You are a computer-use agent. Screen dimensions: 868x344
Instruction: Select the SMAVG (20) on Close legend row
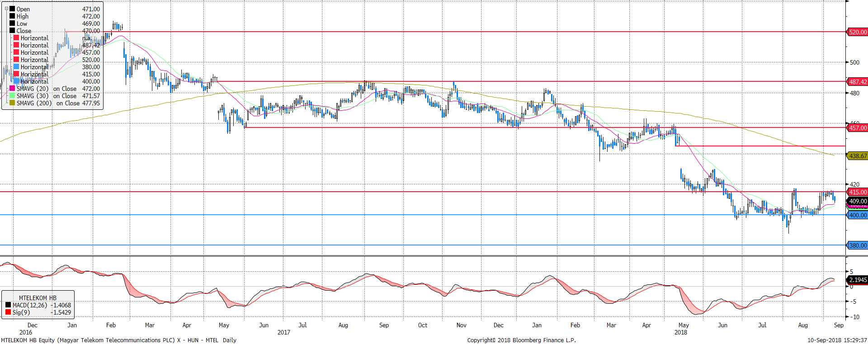click(x=55, y=89)
